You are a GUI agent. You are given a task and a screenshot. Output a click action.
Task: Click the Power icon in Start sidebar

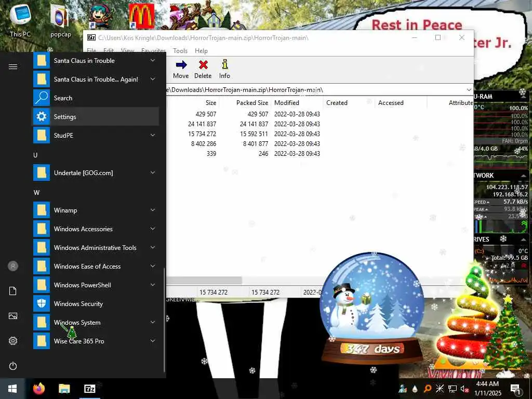tap(13, 366)
